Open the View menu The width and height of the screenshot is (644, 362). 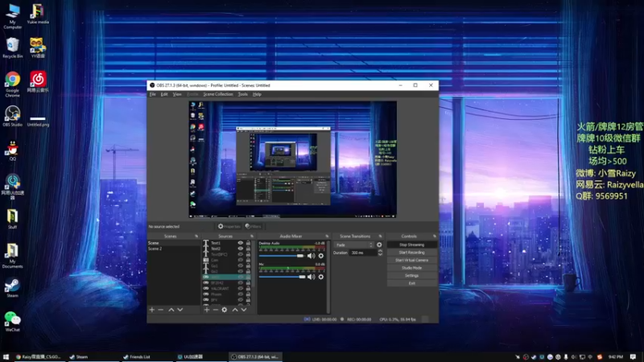pyautogui.click(x=177, y=94)
